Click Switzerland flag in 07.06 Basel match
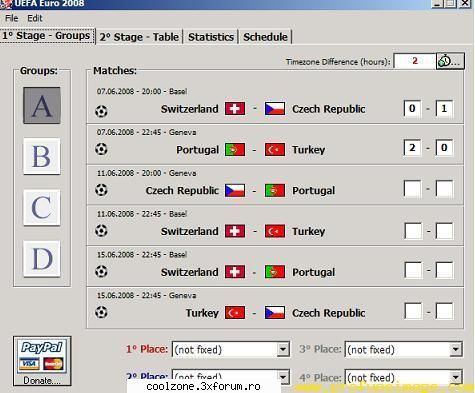The width and height of the screenshot is (475, 393). pyautogui.click(x=235, y=109)
